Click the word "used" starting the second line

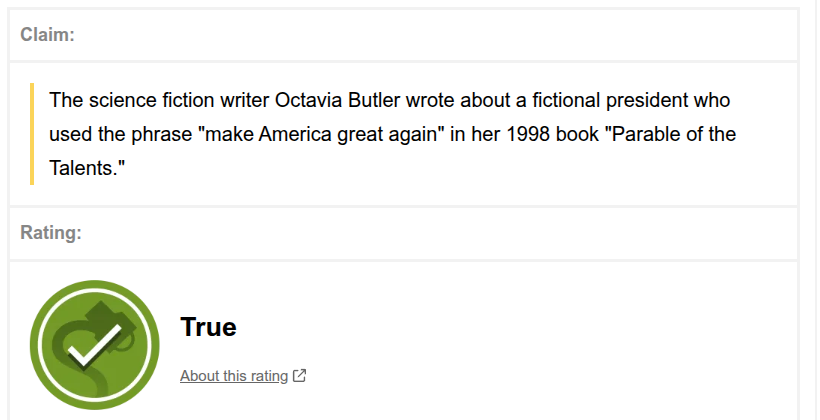70,134
